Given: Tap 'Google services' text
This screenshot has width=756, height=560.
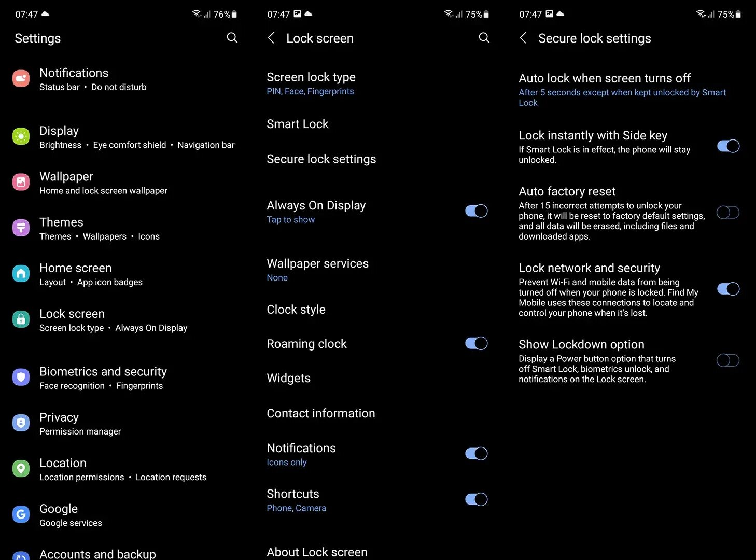Looking at the screenshot, I should (x=71, y=523).
